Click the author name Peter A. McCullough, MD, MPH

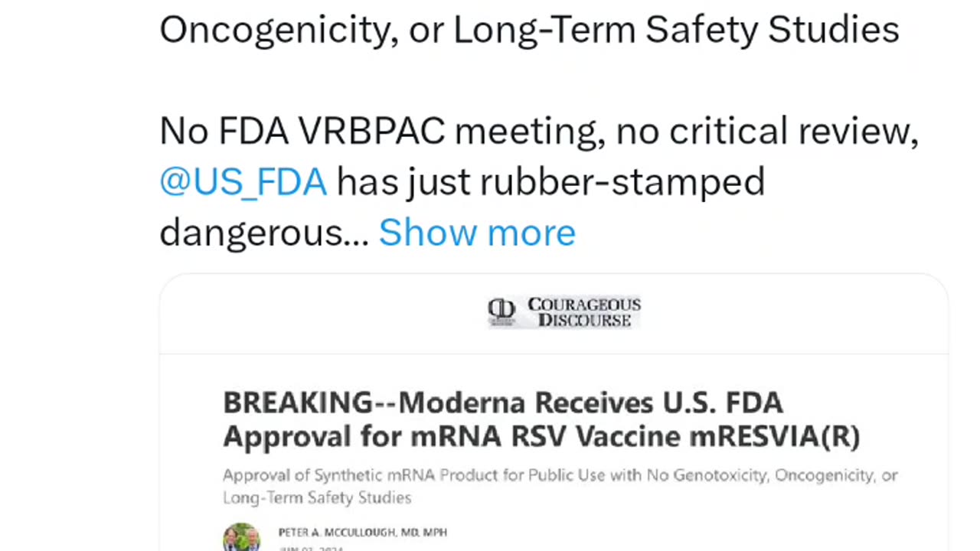pyautogui.click(x=363, y=532)
